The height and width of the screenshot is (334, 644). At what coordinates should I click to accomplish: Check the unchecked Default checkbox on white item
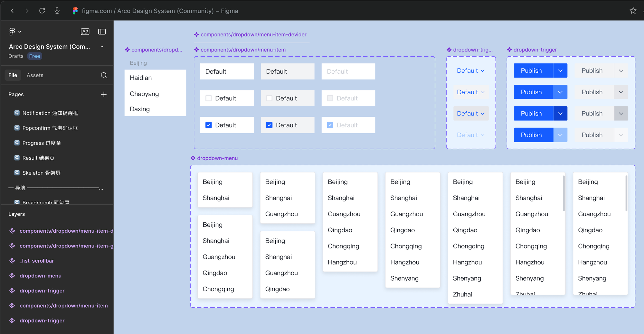pos(209,98)
